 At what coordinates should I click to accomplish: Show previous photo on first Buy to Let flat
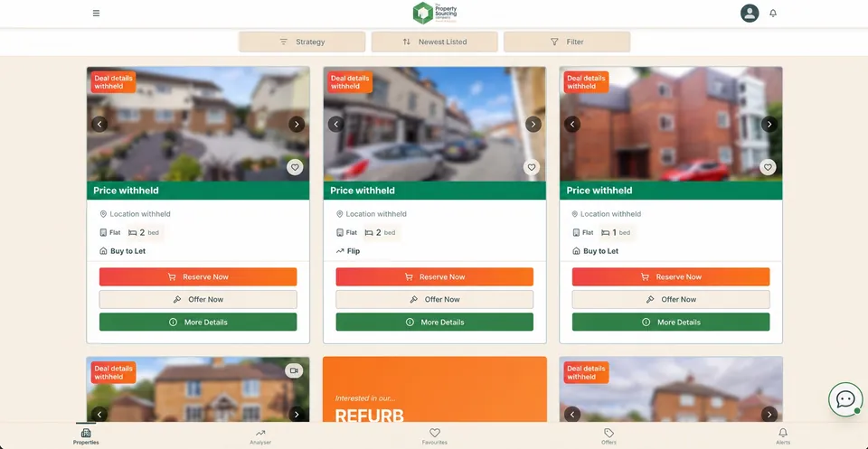click(99, 124)
